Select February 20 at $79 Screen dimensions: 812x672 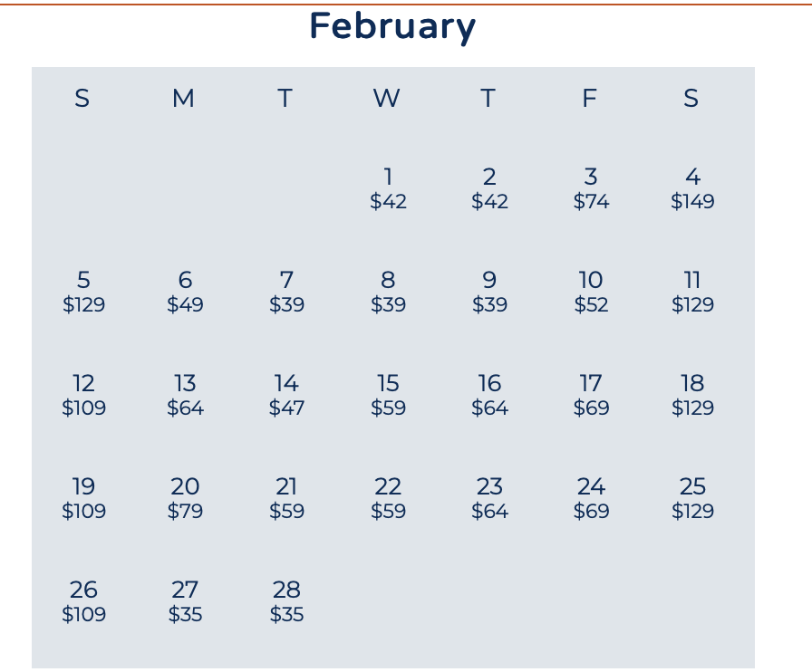click(185, 498)
